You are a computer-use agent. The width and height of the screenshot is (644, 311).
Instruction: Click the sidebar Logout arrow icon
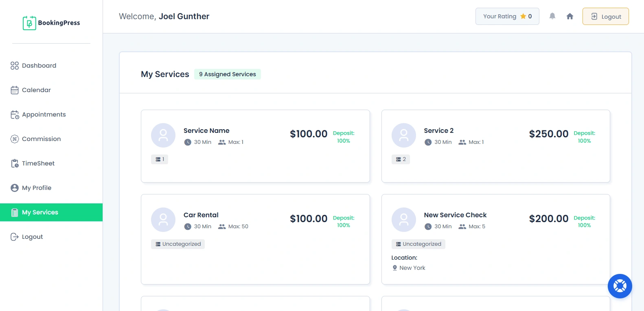pos(15,237)
